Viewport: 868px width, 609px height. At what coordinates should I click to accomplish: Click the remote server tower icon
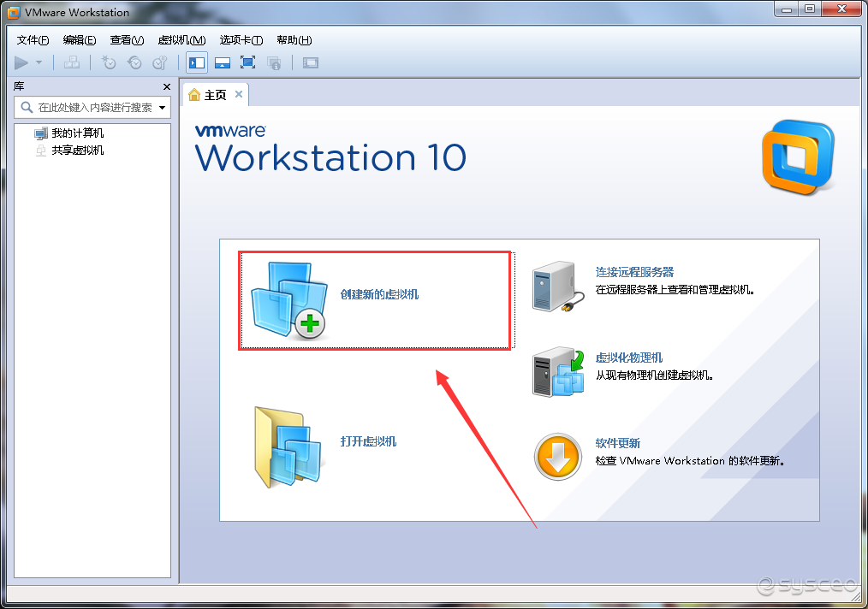557,287
